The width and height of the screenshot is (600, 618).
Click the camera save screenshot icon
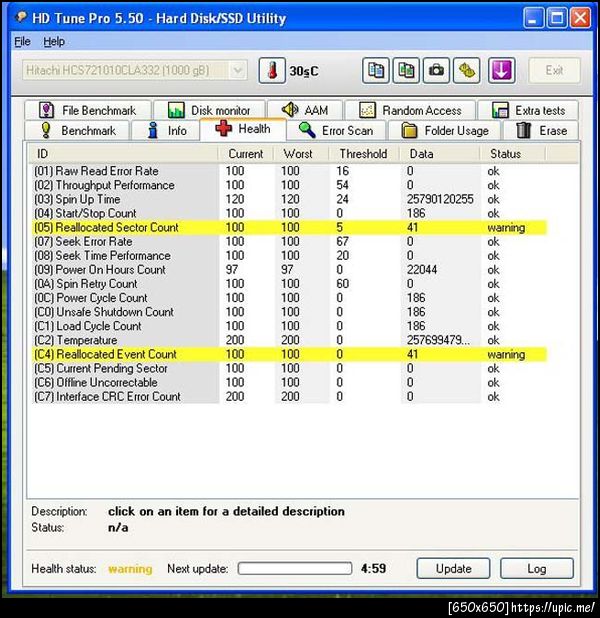436,71
